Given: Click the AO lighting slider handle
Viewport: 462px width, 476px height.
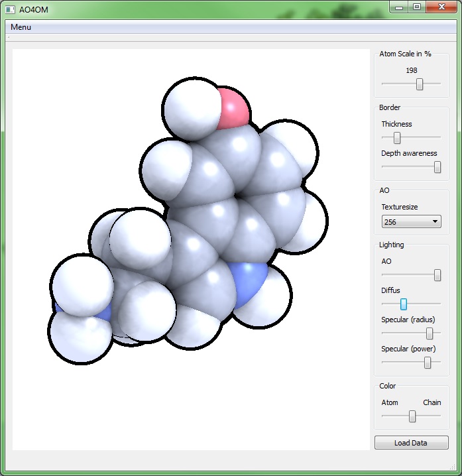Looking at the screenshot, I should (437, 275).
